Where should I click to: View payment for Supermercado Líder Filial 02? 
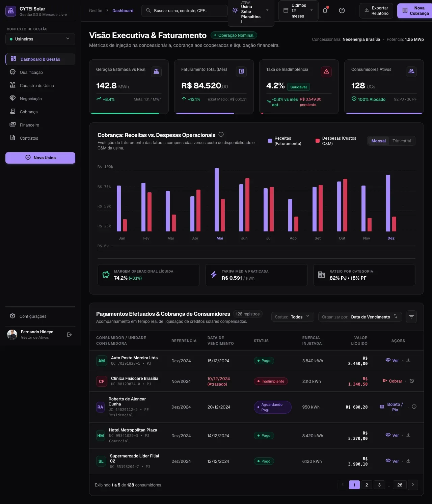(x=392, y=461)
